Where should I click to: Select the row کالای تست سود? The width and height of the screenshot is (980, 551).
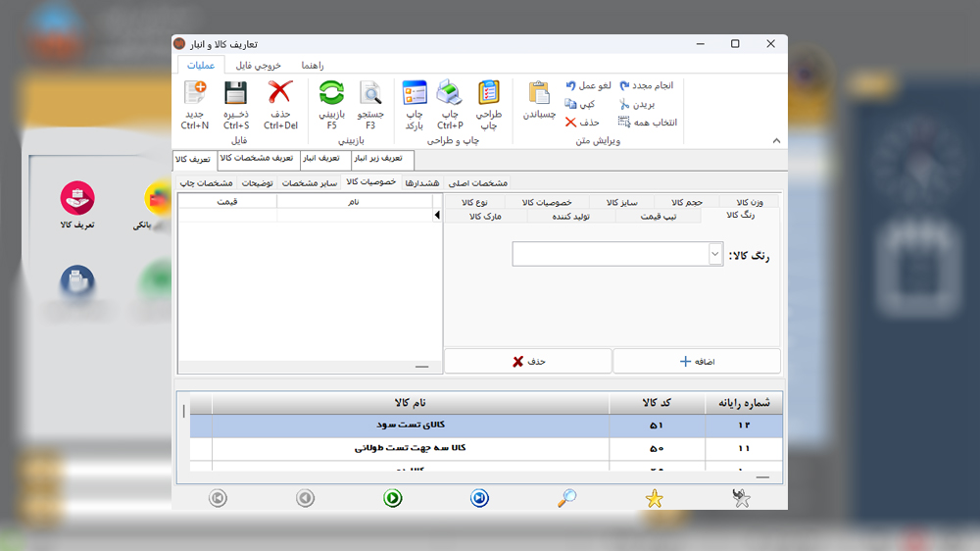click(x=410, y=426)
